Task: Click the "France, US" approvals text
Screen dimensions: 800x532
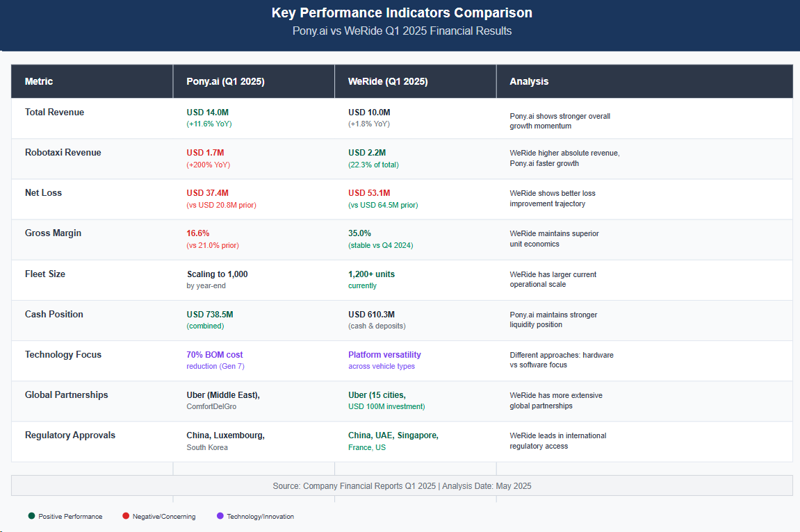Action: pos(367,447)
